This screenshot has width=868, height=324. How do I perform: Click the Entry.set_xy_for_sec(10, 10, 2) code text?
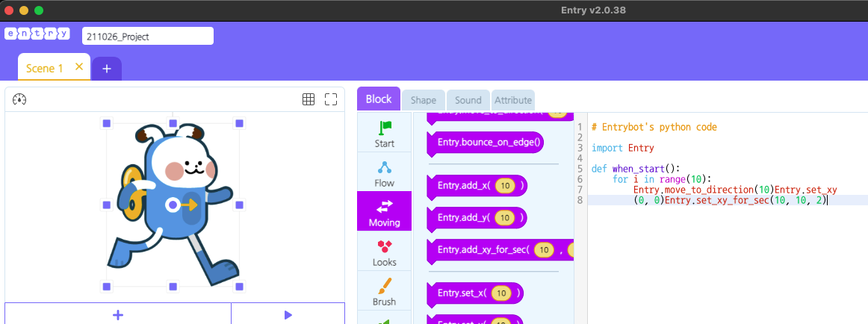click(745, 200)
